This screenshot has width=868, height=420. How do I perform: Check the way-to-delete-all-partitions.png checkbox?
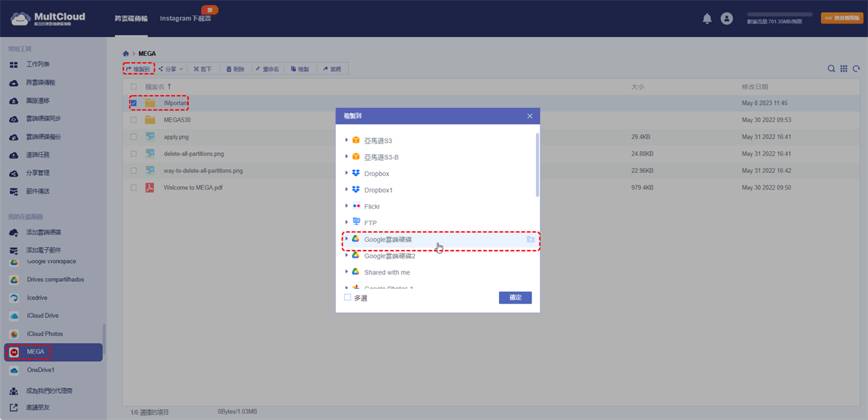click(x=134, y=171)
